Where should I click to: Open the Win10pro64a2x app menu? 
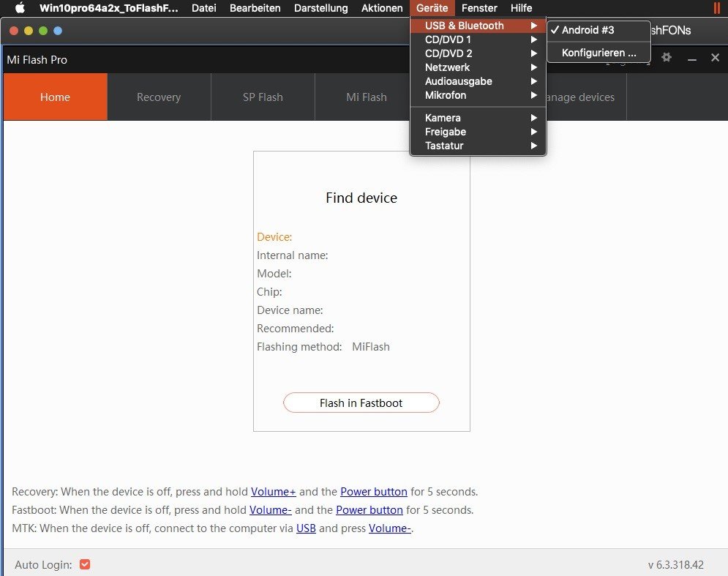coord(108,8)
